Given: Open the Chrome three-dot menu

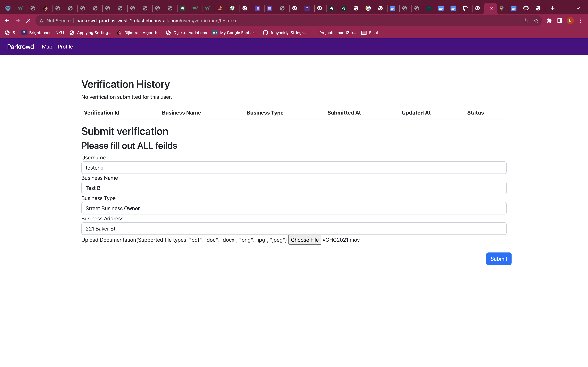Looking at the screenshot, I should pos(581,21).
